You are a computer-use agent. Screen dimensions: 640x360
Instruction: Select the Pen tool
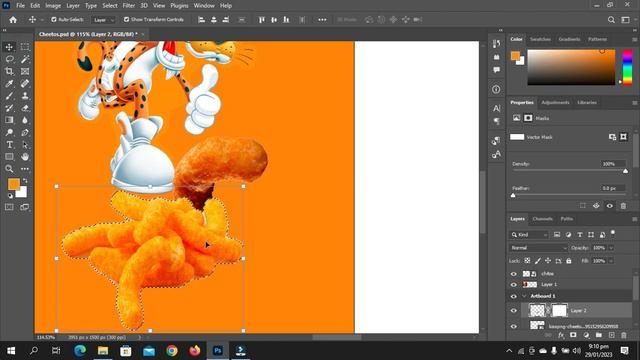click(x=25, y=132)
